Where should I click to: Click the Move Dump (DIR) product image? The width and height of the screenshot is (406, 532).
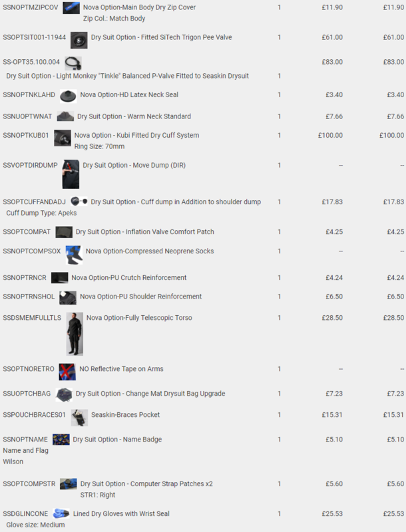71,174
